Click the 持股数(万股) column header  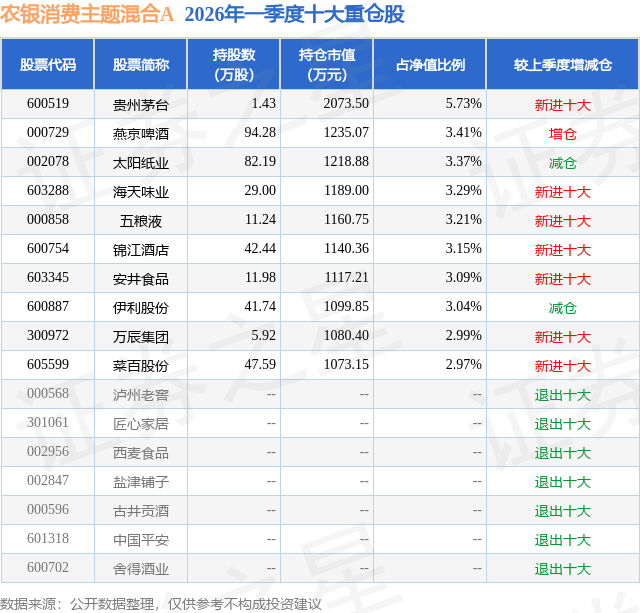point(234,64)
